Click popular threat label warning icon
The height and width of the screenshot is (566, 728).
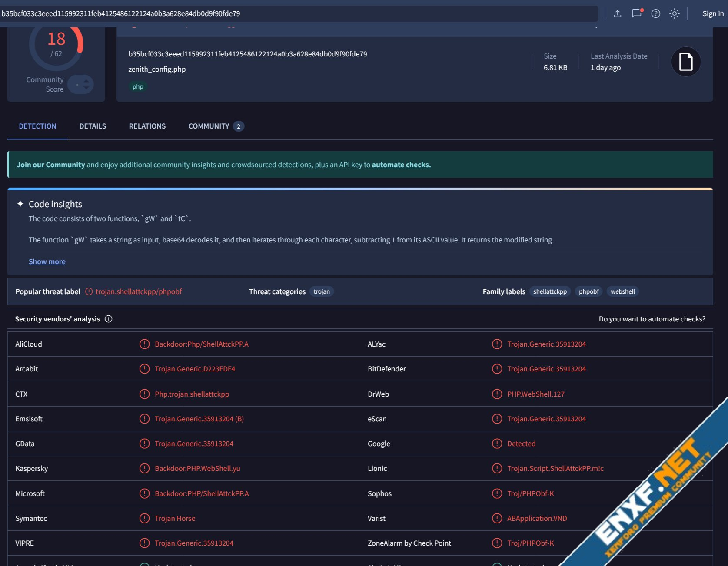(x=89, y=291)
